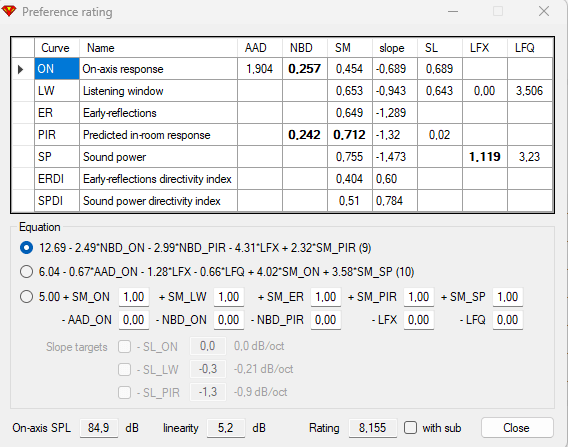This screenshot has width=568, height=447.
Task: Select the 12.69 equation radio button
Action: click(x=26, y=248)
